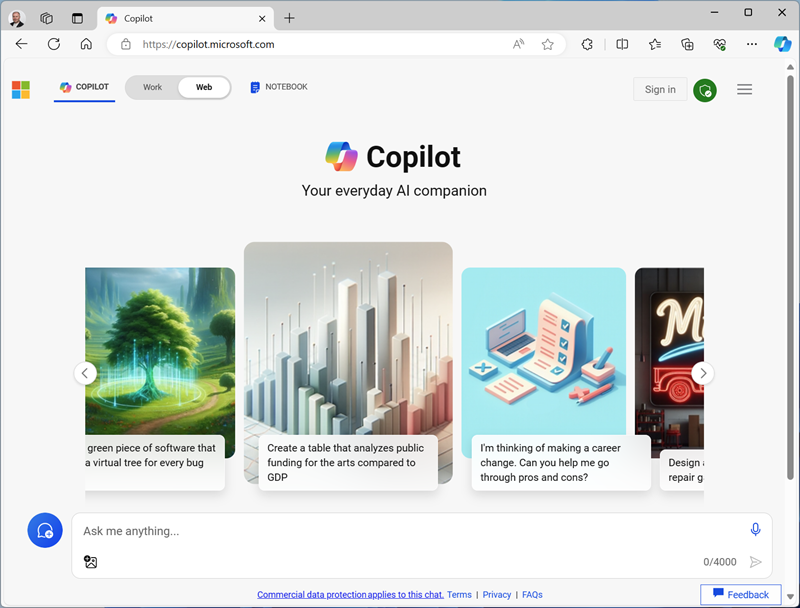The width and height of the screenshot is (800, 608).
Task: Switch to the NOTEBOOK tab
Action: 278,87
